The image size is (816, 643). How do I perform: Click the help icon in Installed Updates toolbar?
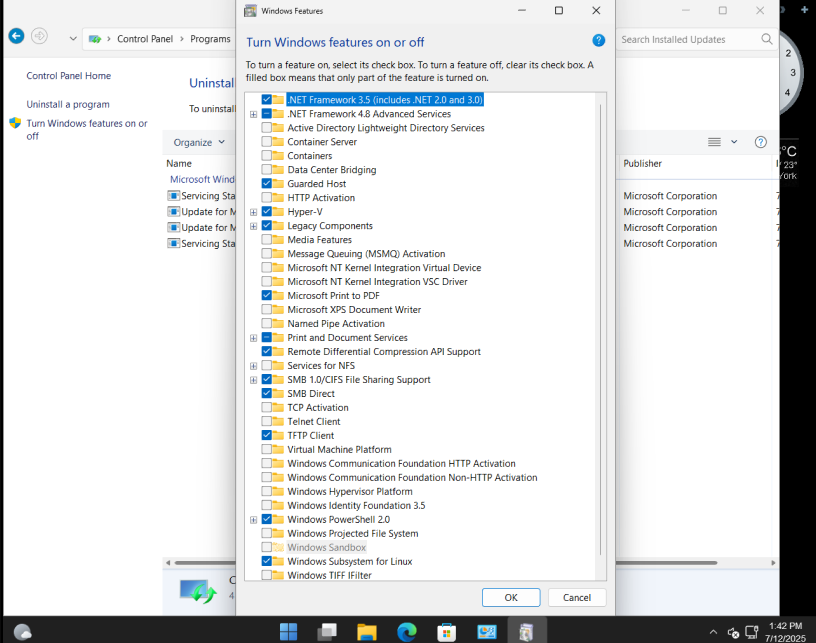(760, 142)
